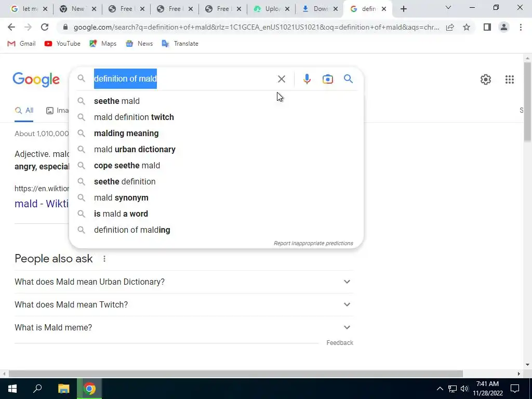Open Google settings gear
The height and width of the screenshot is (399, 532).
click(x=486, y=79)
